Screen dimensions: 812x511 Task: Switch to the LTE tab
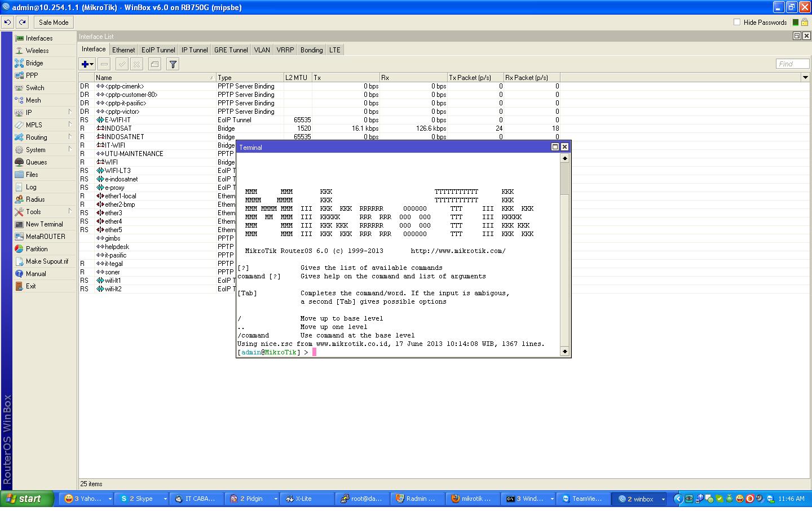[x=335, y=50]
